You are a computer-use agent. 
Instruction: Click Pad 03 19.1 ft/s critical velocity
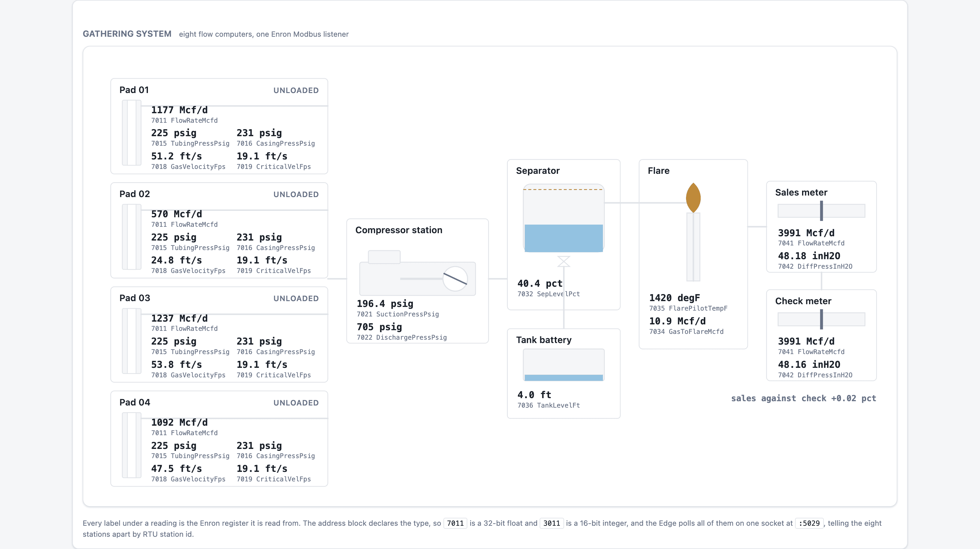tap(262, 364)
